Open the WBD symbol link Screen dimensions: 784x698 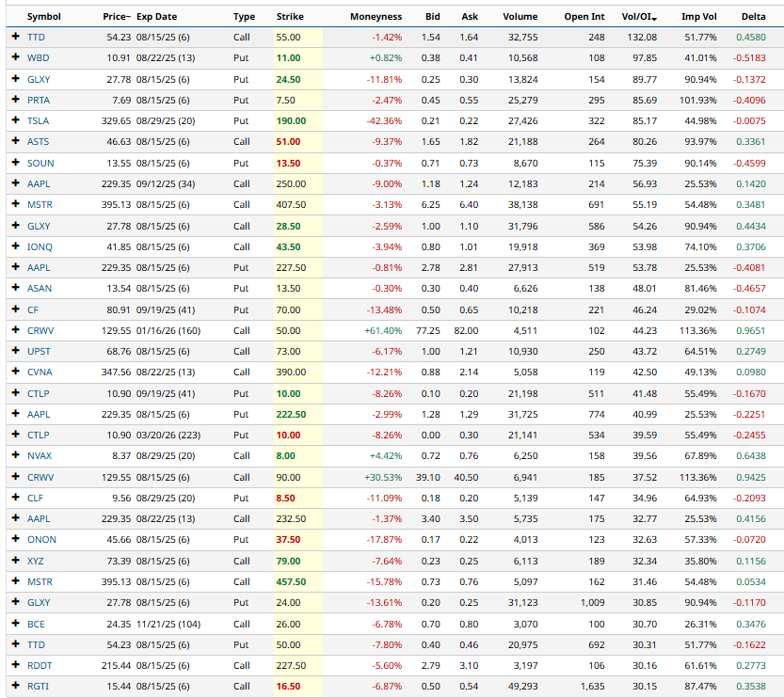pyautogui.click(x=38, y=58)
